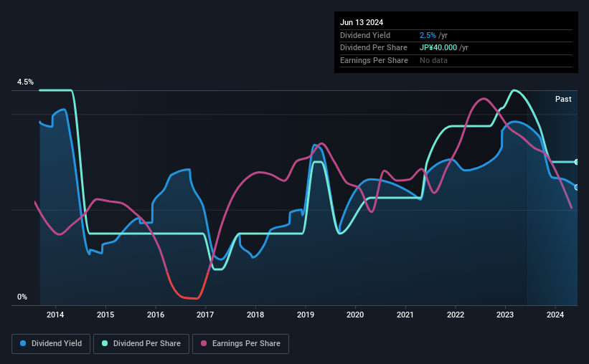
Task: Click the 4.5% y-axis label
Action: [x=25, y=82]
